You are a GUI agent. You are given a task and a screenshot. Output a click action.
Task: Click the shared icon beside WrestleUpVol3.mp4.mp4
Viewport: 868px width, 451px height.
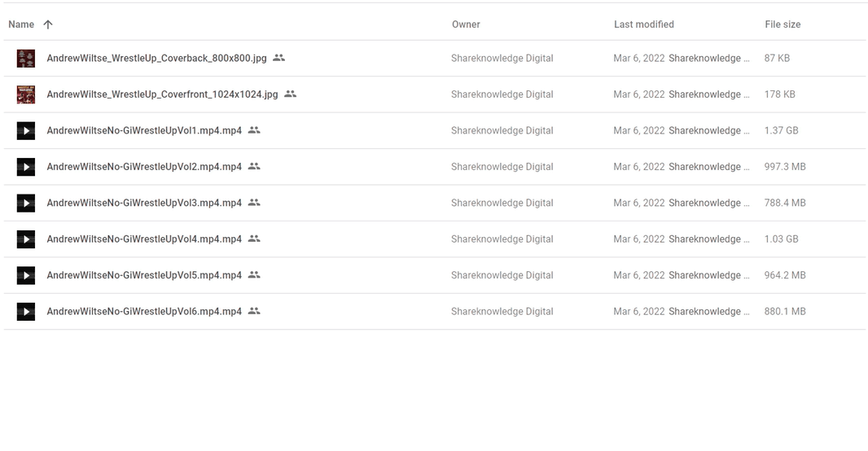click(254, 203)
